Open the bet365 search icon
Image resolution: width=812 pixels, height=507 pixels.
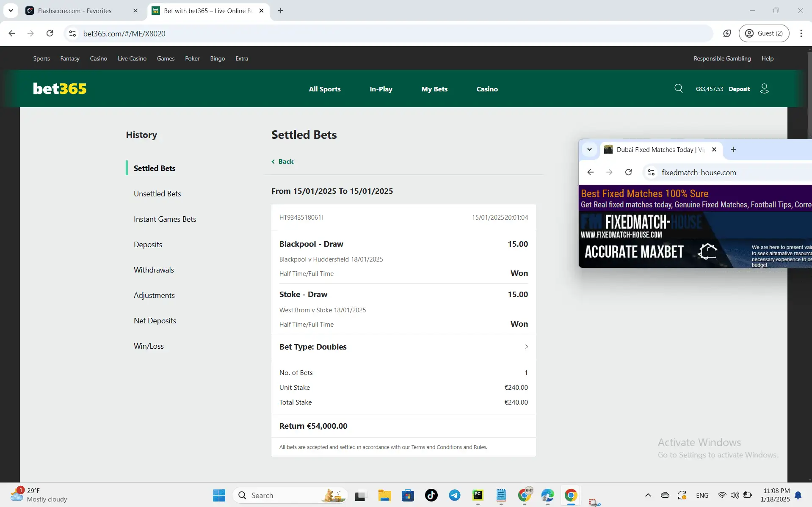click(x=679, y=88)
